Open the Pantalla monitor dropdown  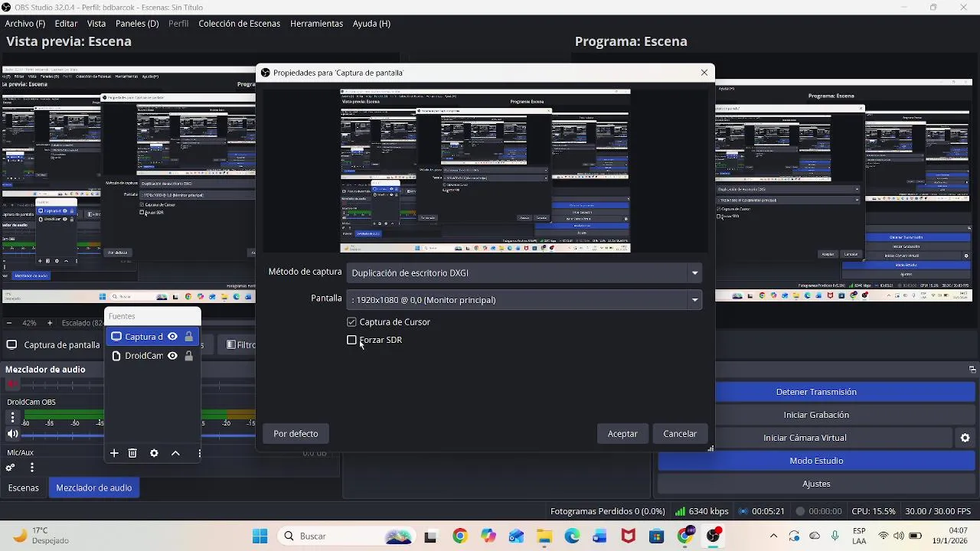[524, 300]
